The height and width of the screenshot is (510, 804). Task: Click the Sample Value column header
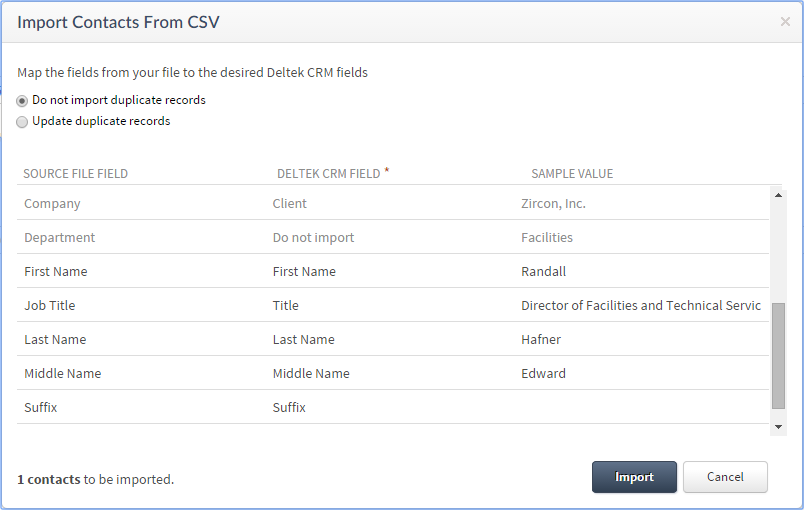572,174
